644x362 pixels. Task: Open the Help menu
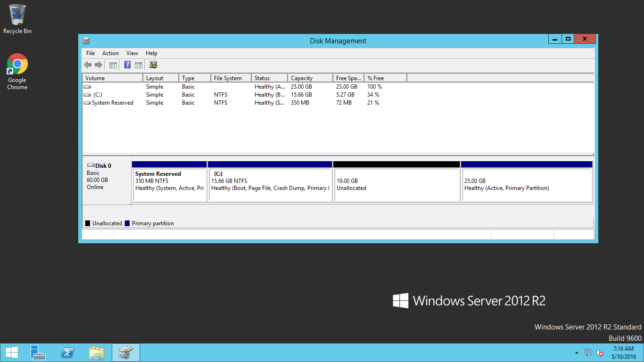pos(151,53)
